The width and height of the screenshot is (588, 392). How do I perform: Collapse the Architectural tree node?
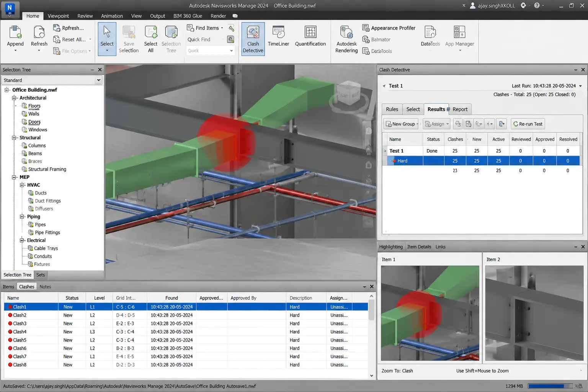(x=14, y=98)
